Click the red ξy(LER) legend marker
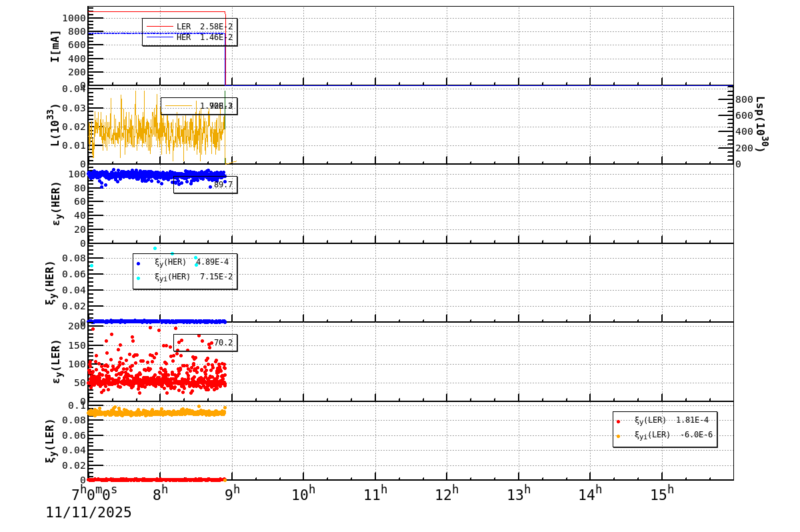800x532 pixels. [618, 421]
